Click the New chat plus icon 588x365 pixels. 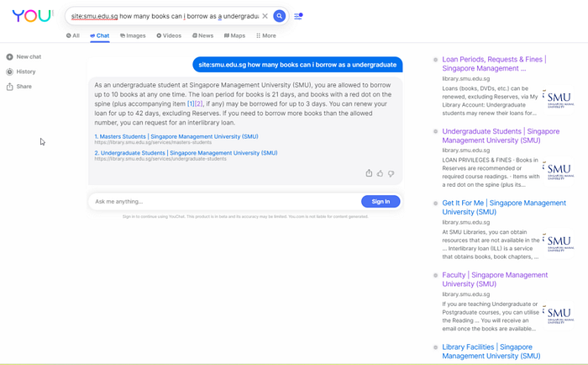[10, 56]
